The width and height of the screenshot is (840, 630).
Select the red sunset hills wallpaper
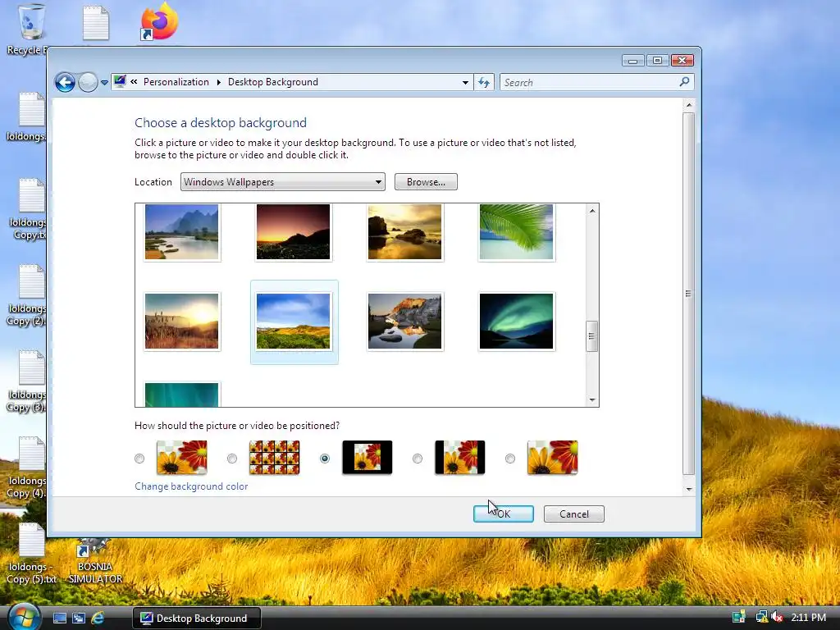point(293,232)
